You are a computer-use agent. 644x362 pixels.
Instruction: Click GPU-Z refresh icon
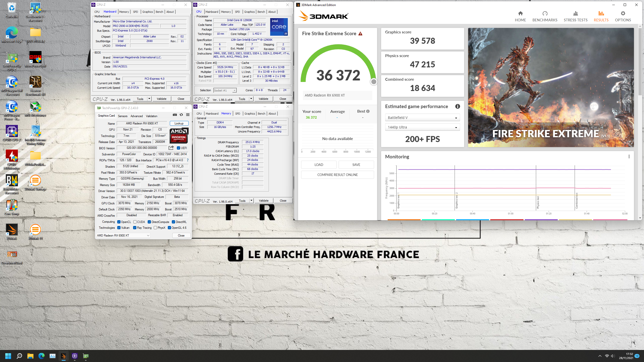tap(181, 115)
